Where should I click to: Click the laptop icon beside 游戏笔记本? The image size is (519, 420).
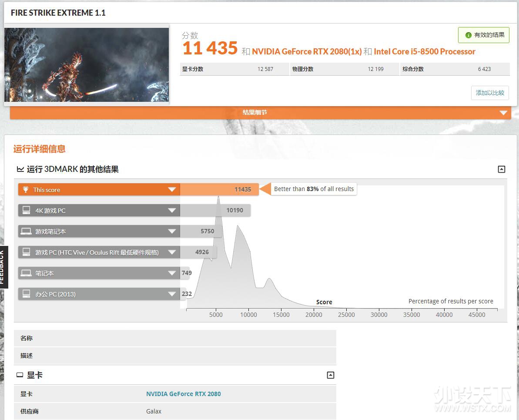pyautogui.click(x=26, y=231)
